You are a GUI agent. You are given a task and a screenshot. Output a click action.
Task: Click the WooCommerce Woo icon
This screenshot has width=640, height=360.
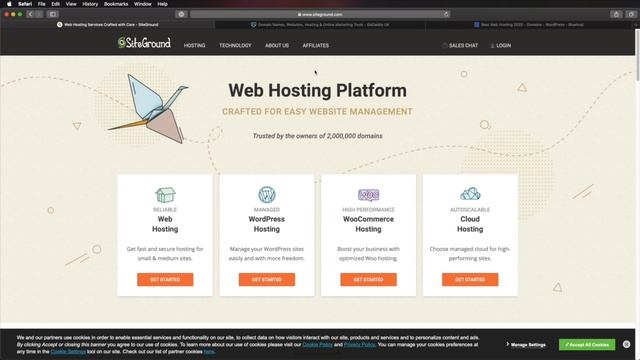pyautogui.click(x=368, y=195)
